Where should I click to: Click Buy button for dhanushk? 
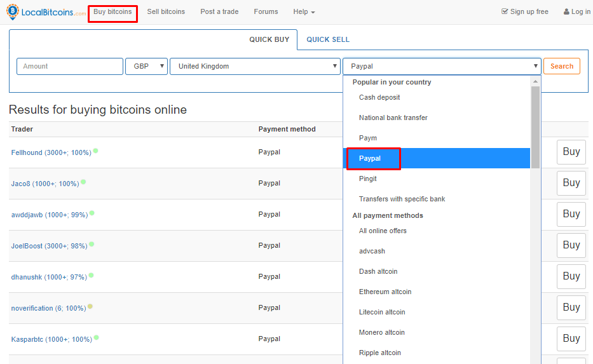pyautogui.click(x=571, y=276)
